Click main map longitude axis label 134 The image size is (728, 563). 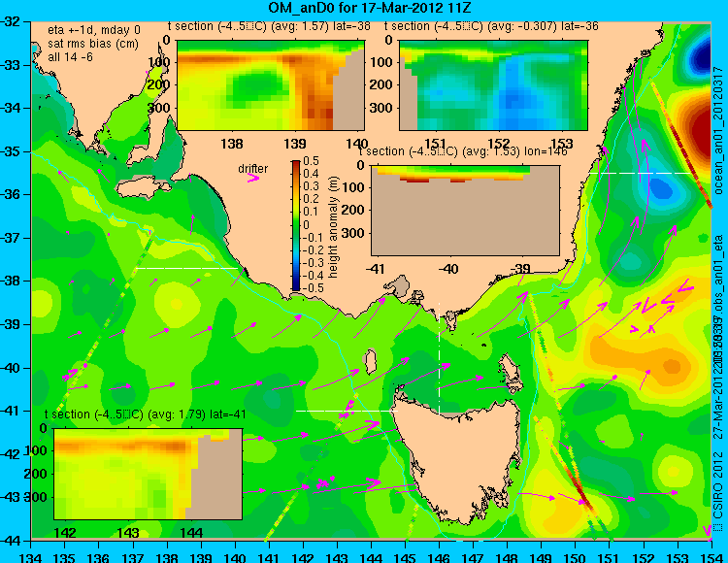coord(31,557)
